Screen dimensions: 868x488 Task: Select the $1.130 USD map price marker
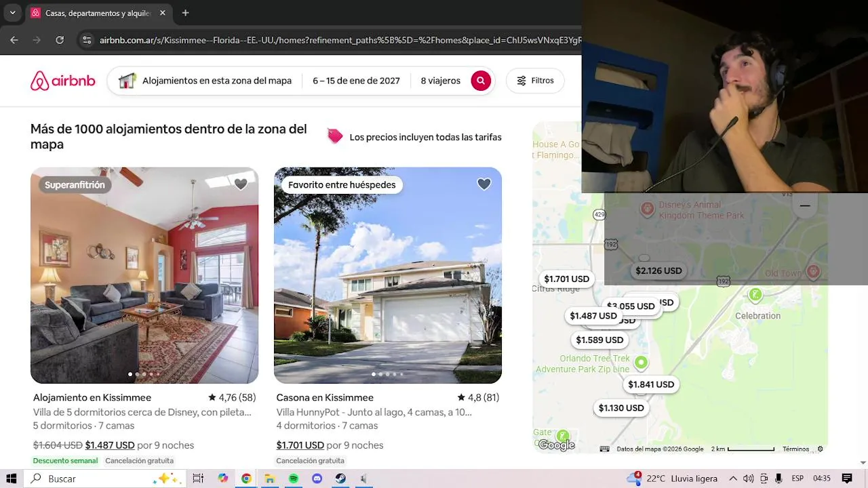pyautogui.click(x=620, y=408)
